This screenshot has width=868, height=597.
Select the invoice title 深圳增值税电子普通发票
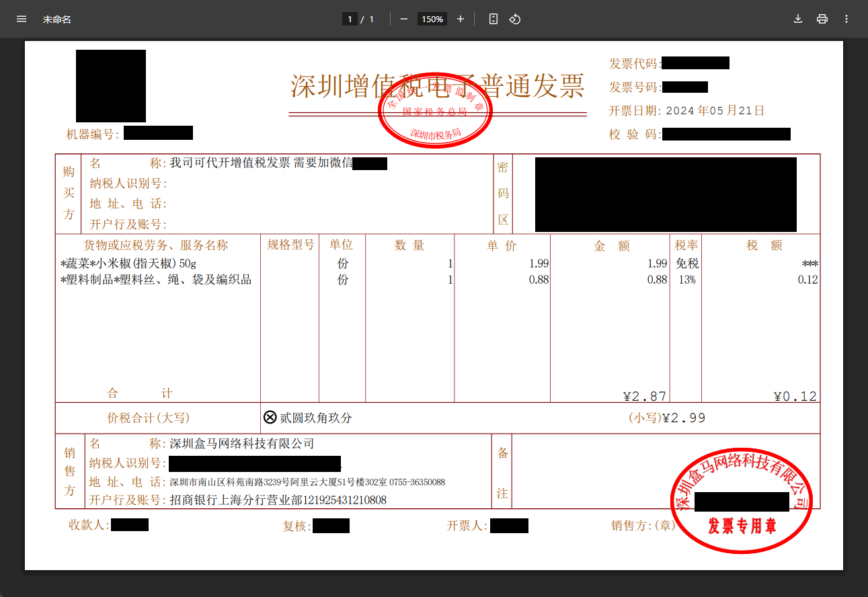(x=438, y=87)
